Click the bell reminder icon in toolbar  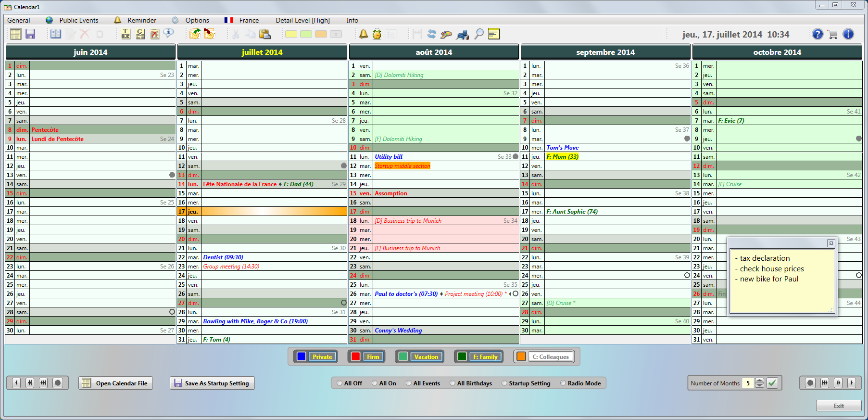tap(364, 34)
